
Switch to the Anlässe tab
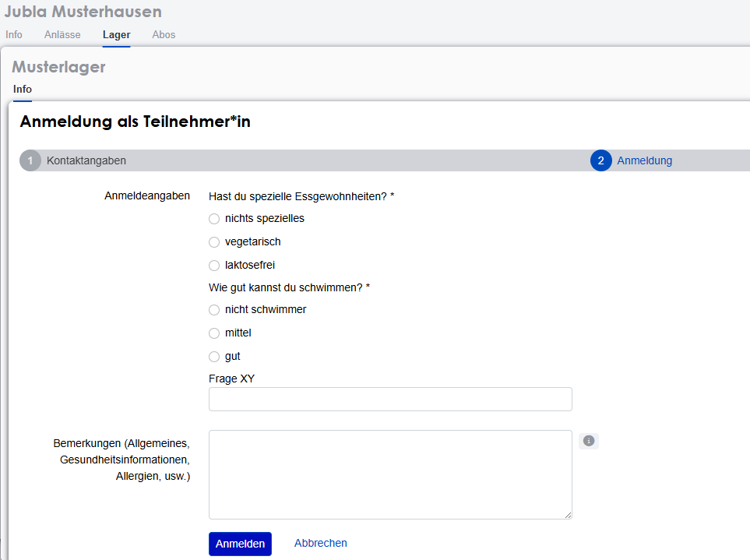(x=62, y=35)
